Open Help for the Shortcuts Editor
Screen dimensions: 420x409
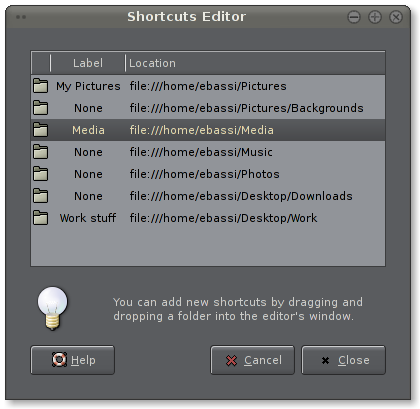click(73, 360)
